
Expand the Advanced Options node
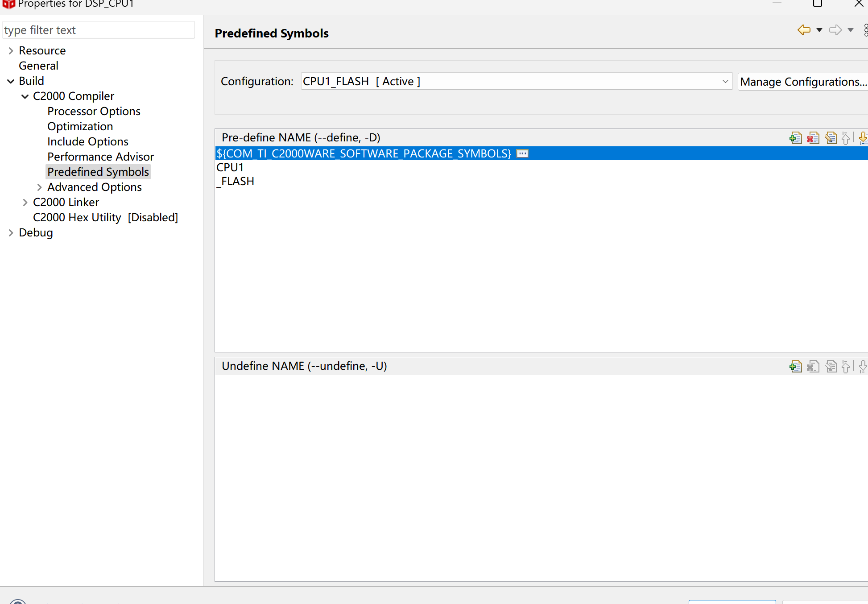(39, 187)
